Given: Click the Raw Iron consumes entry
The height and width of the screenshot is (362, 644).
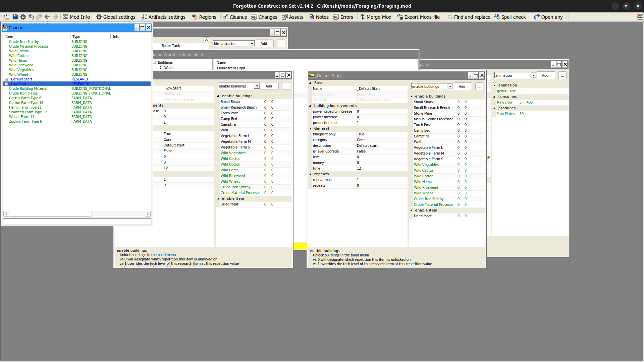Looking at the screenshot, I should click(504, 102).
